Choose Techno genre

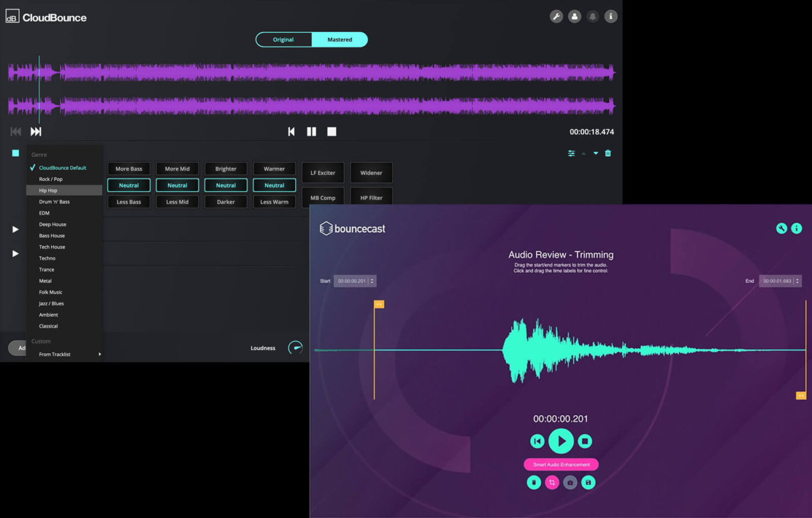[64, 258]
